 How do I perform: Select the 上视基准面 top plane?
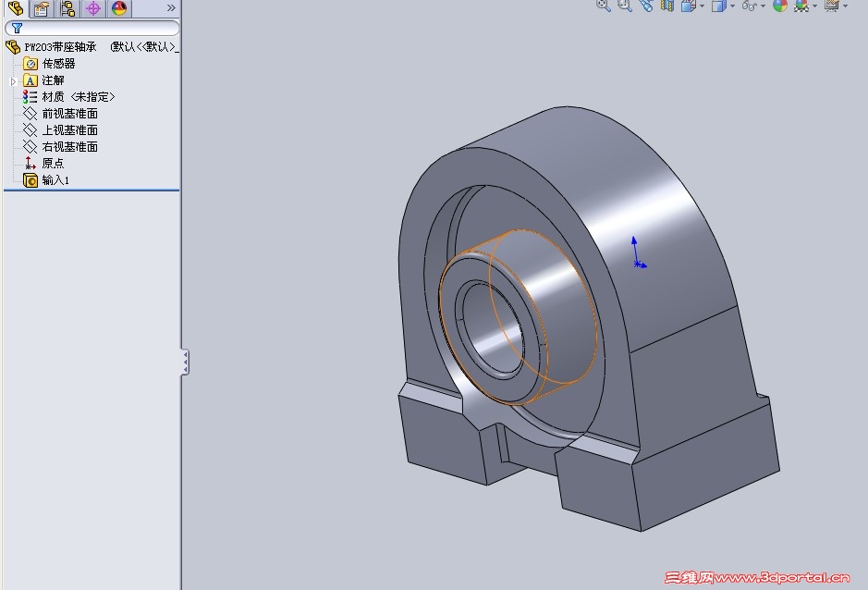[x=60, y=130]
